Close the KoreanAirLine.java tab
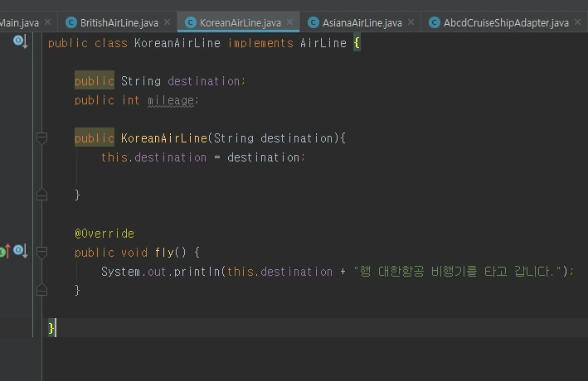The image size is (588, 381). point(290,22)
